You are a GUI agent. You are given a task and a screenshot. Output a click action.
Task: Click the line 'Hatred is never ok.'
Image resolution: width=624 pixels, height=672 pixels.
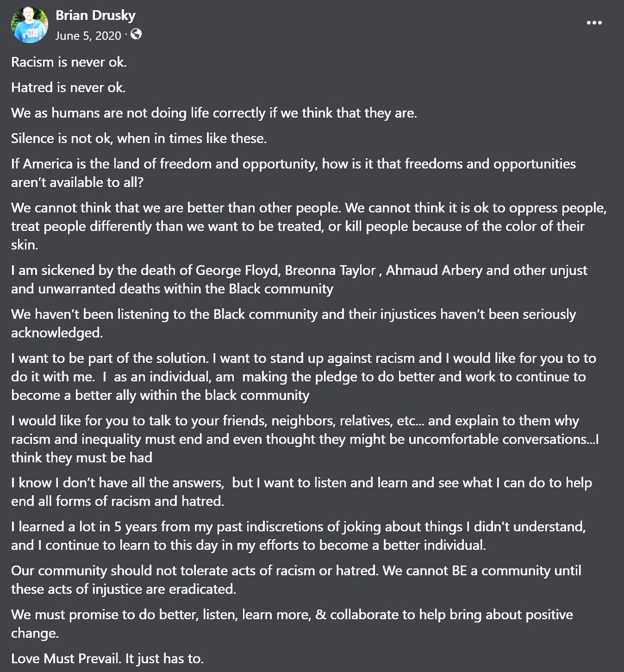tap(69, 87)
